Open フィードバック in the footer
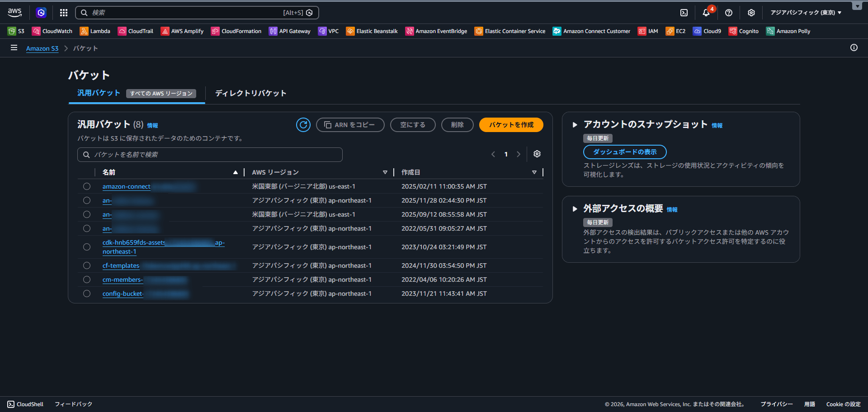868x412 pixels. tap(73, 404)
